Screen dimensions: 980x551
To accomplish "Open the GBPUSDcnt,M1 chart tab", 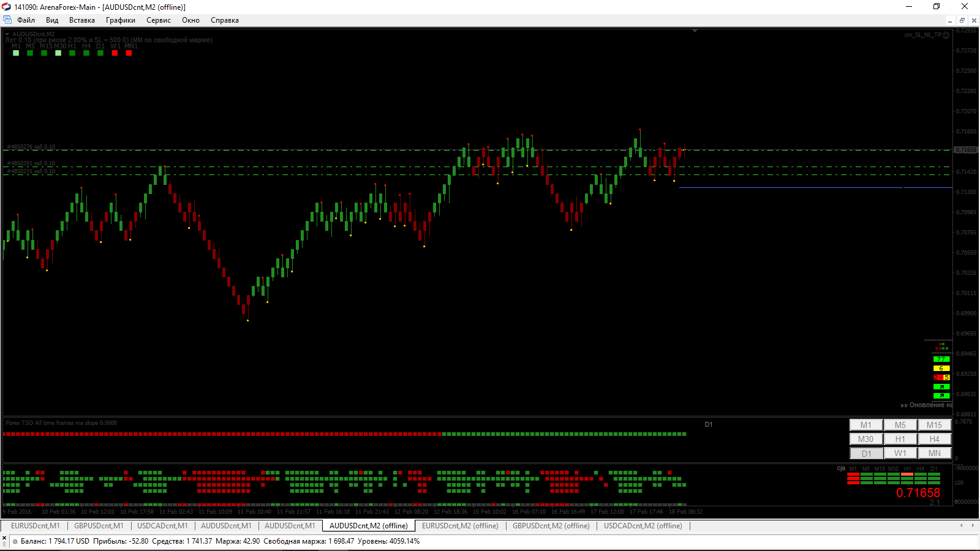I will coord(99,526).
